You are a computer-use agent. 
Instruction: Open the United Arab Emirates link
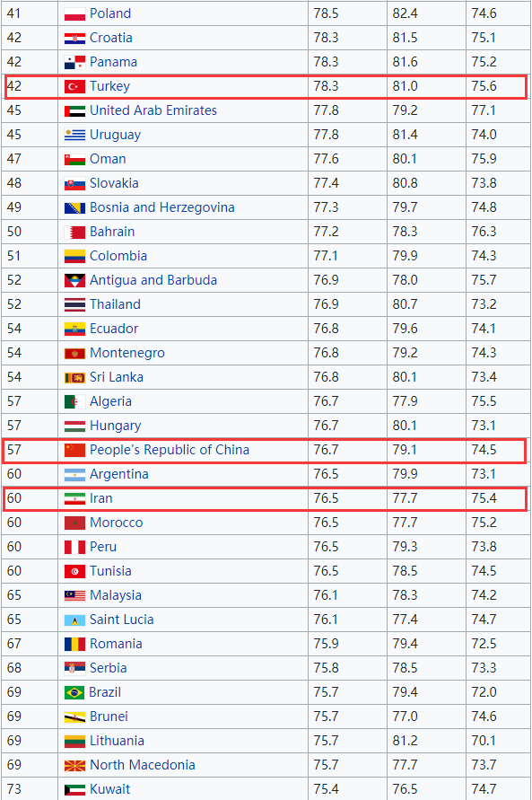click(x=153, y=110)
